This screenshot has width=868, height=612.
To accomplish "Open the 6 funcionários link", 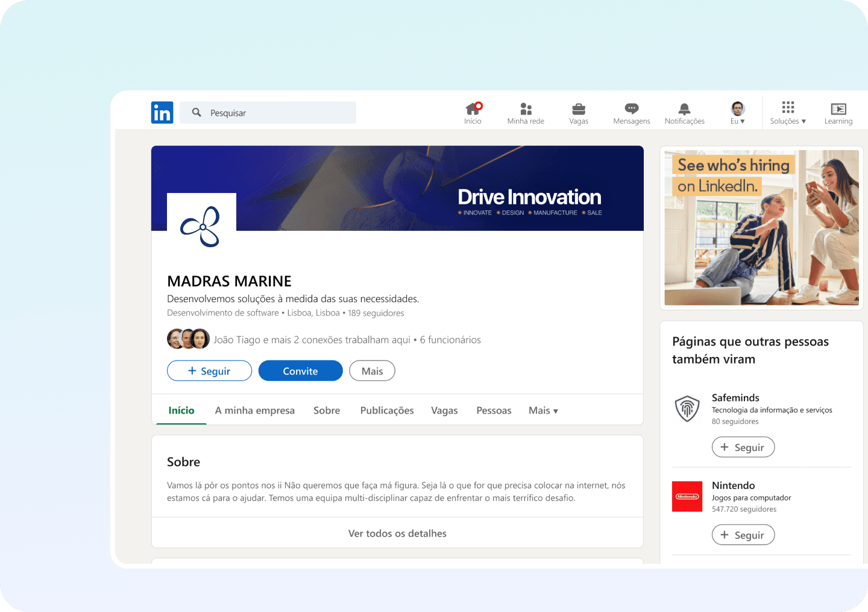I will pyautogui.click(x=450, y=340).
